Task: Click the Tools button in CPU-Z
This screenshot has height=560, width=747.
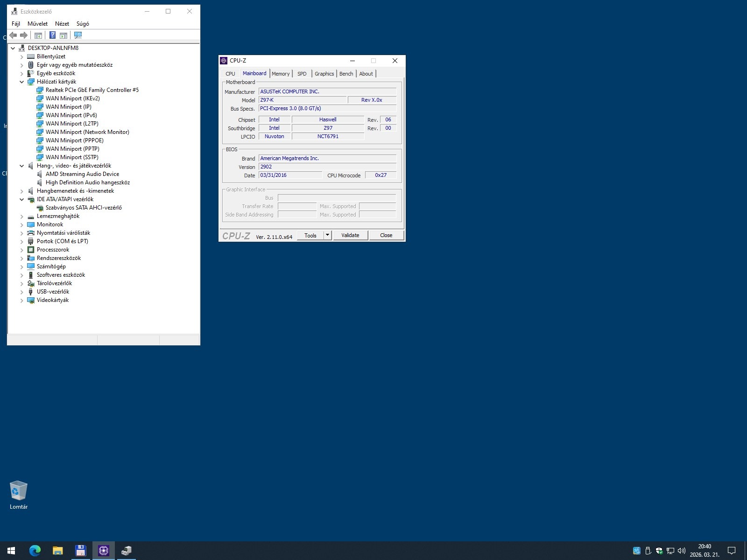Action: (310, 235)
